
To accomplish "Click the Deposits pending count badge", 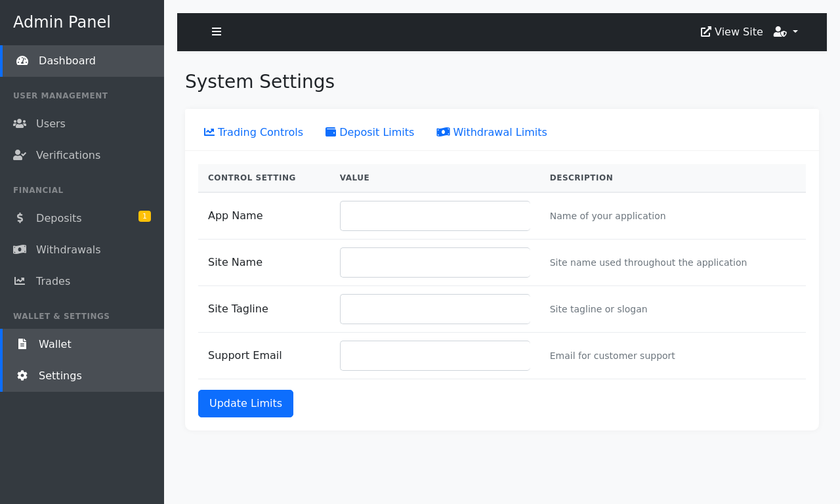I will point(144,216).
